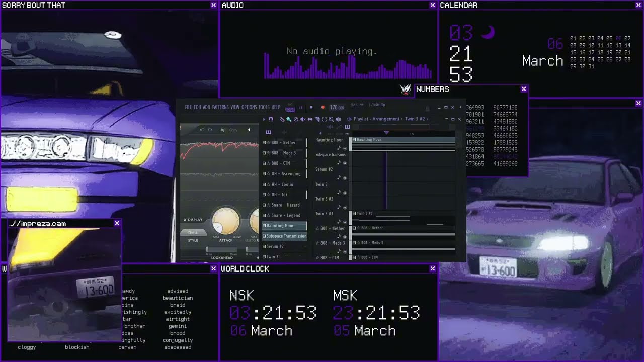This screenshot has height=362, width=644.
Task: Click the A/B compare button
Action: pos(224,130)
